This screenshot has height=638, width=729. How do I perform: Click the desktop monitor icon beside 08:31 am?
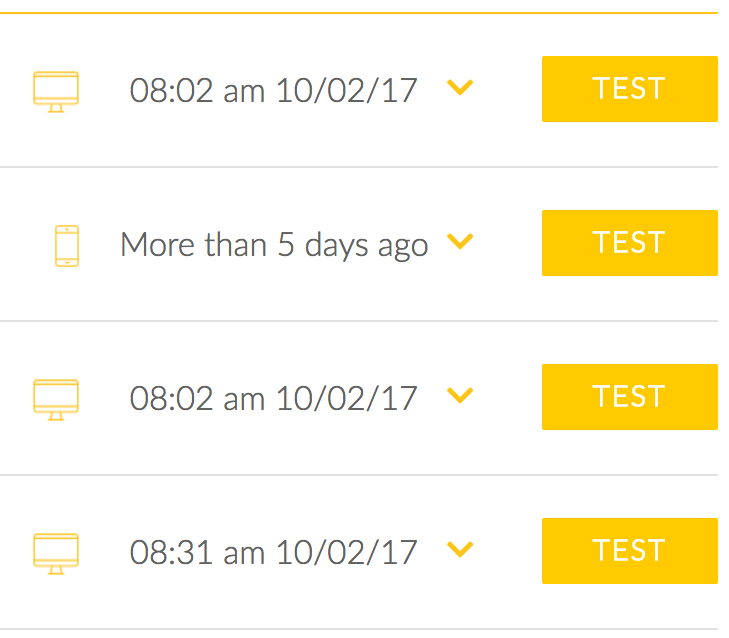[56, 553]
